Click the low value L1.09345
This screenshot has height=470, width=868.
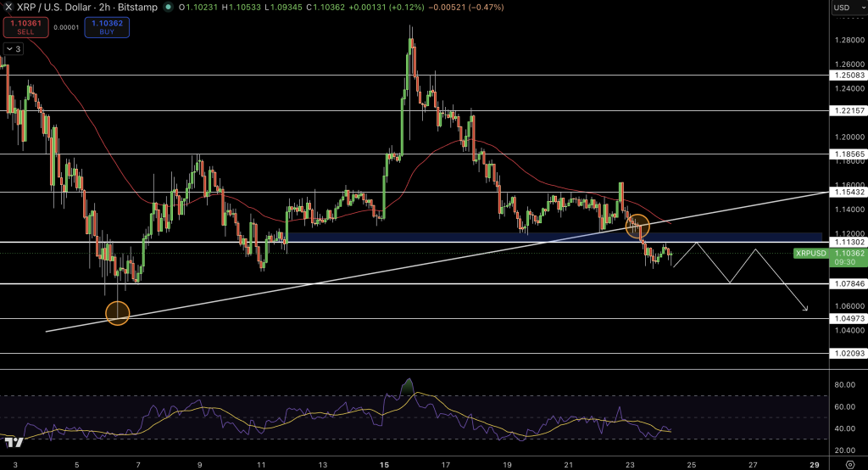[284, 7]
